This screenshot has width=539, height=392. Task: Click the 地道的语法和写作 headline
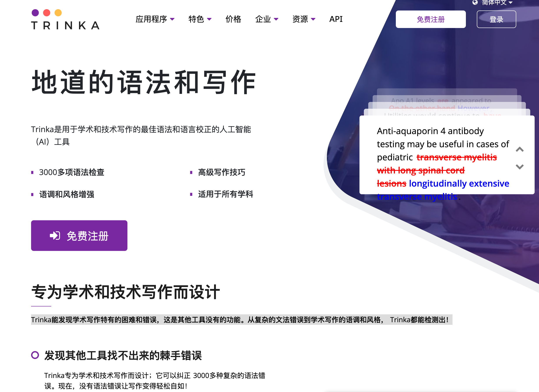(x=144, y=82)
